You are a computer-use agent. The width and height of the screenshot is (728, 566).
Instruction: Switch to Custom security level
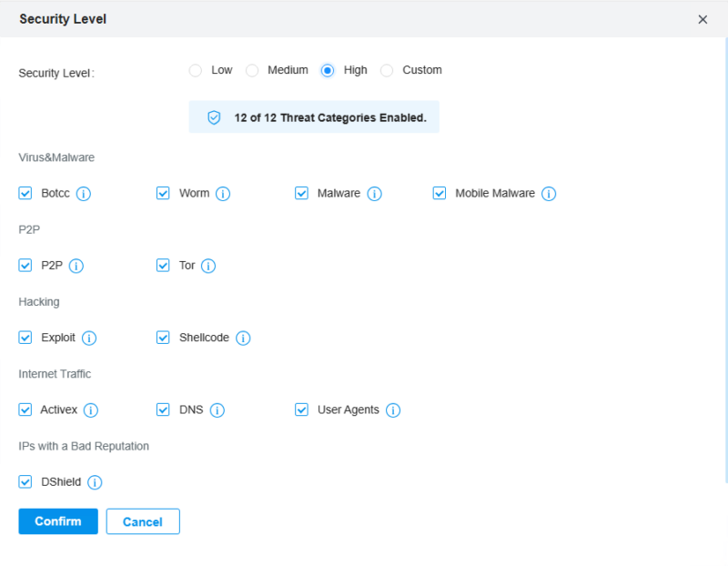pyautogui.click(x=387, y=69)
